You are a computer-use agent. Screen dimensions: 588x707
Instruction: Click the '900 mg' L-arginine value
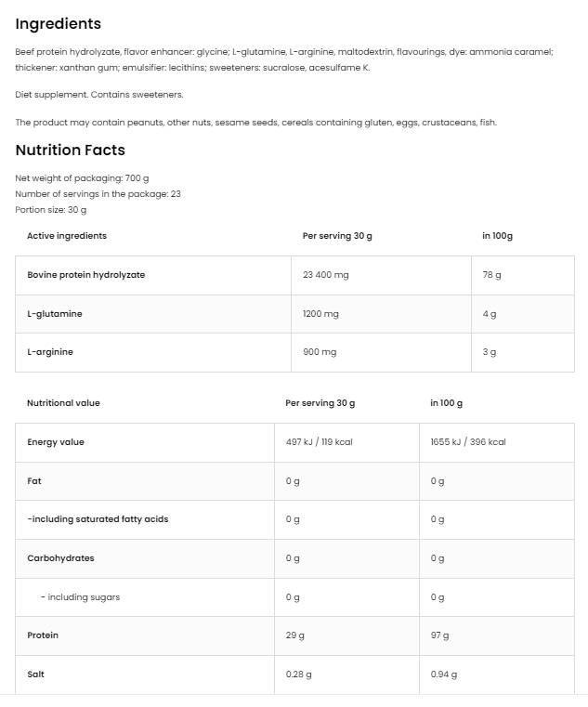(320, 352)
